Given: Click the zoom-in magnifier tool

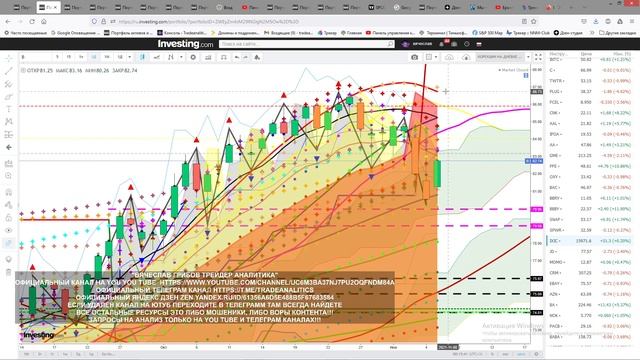Looking at the screenshot, I should pos(9,176).
